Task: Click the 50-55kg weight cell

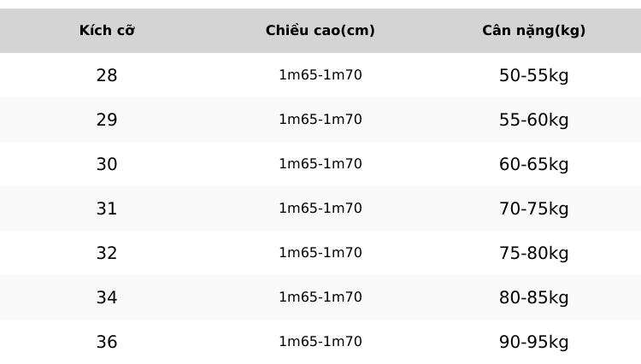Action: (534, 75)
